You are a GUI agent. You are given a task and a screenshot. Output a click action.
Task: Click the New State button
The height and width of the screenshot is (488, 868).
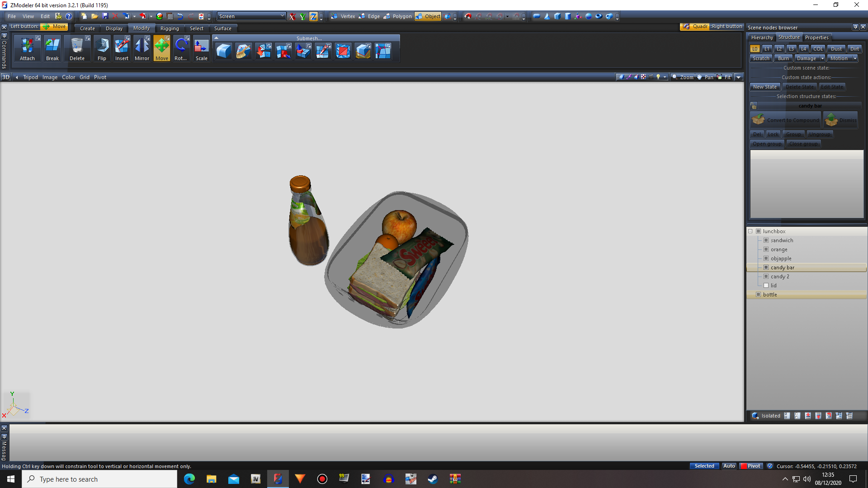tap(765, 87)
